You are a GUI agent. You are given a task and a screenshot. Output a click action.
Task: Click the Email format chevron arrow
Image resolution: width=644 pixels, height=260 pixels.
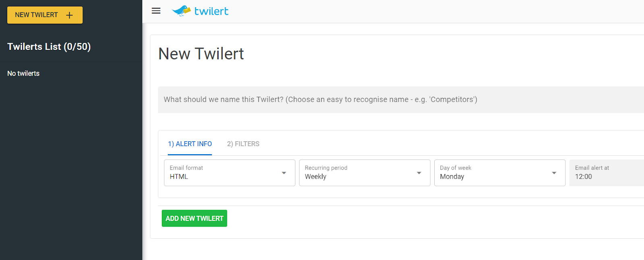point(284,173)
